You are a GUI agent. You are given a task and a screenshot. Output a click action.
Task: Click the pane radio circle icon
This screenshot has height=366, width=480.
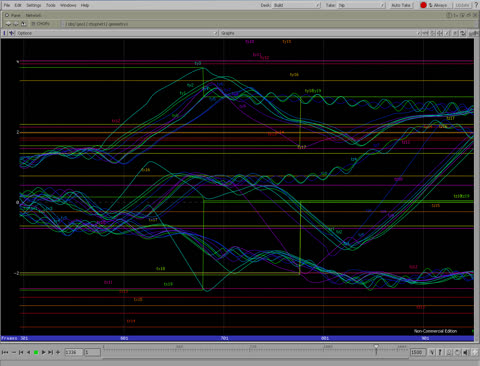pyautogui.click(x=6, y=15)
